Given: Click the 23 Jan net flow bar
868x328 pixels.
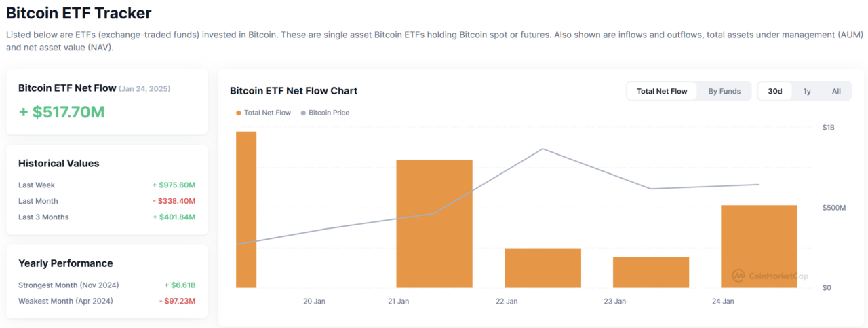Looking at the screenshot, I should click(650, 272).
